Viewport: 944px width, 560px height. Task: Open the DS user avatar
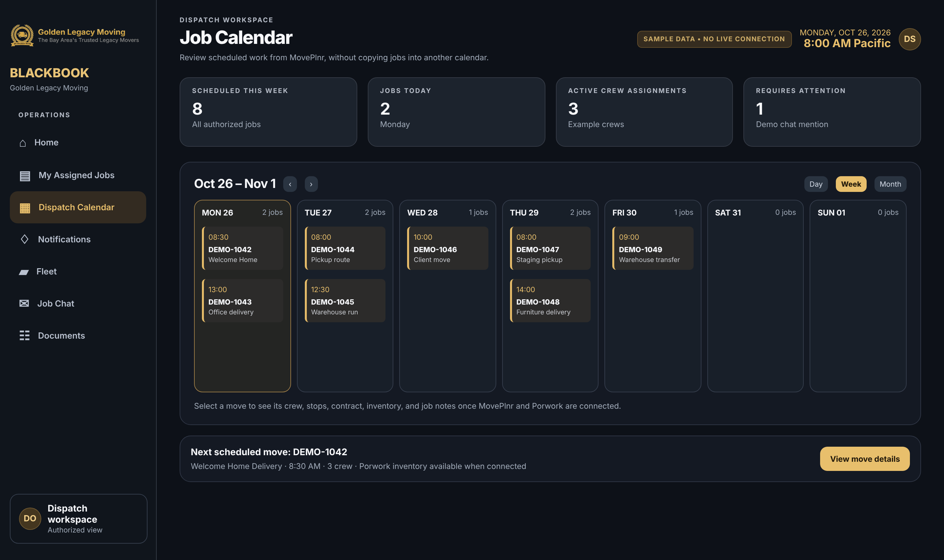click(x=910, y=39)
